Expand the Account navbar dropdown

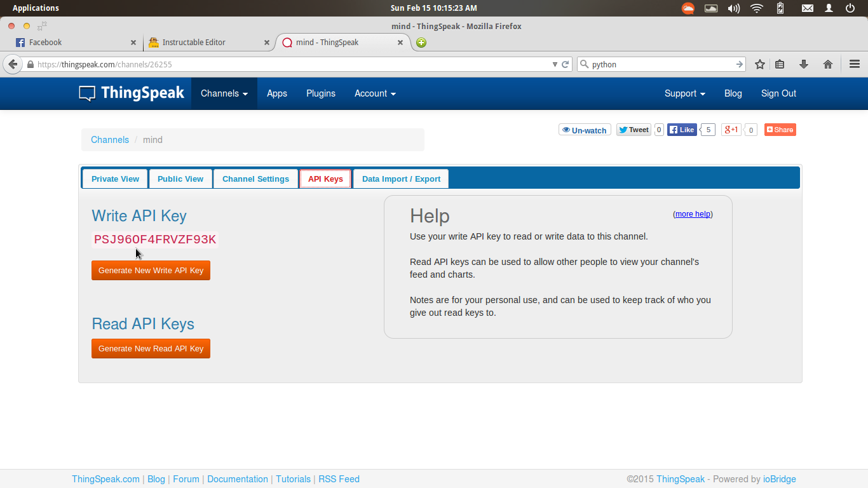[x=375, y=93]
